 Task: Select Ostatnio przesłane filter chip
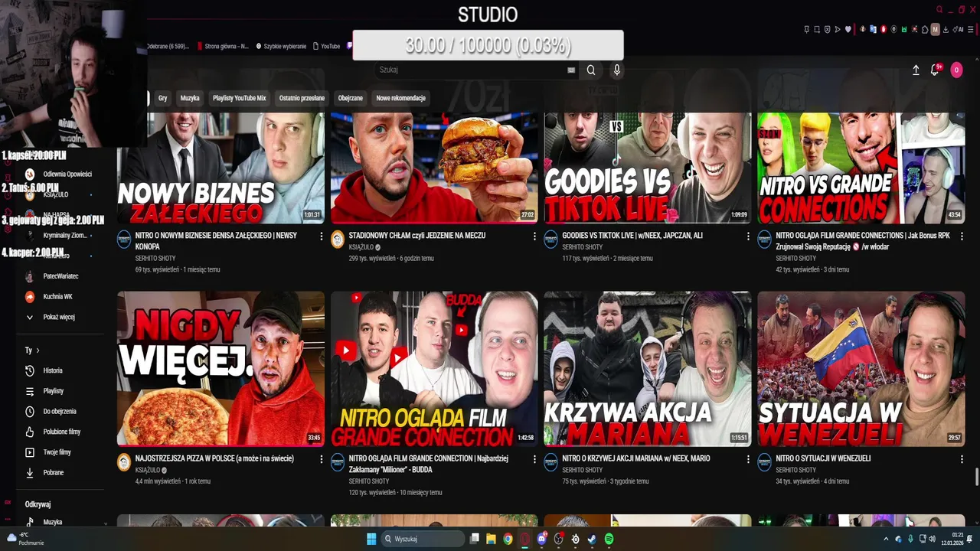302,98
